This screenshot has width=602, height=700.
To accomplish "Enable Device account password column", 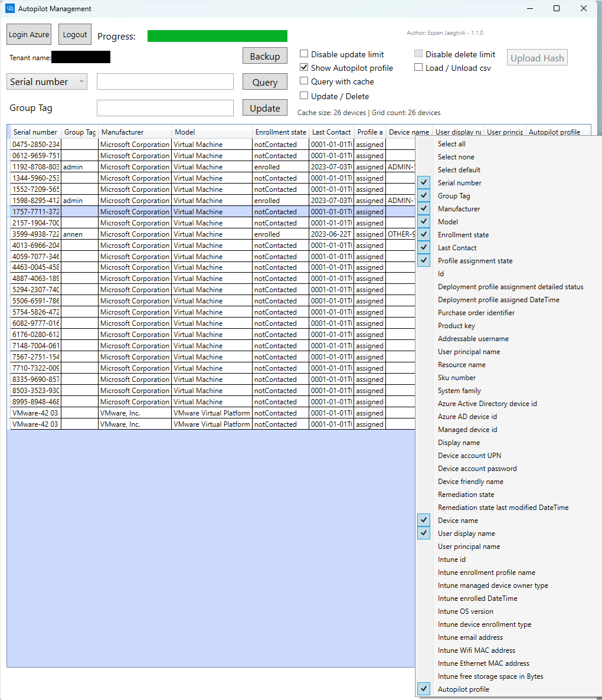I will [x=477, y=468].
